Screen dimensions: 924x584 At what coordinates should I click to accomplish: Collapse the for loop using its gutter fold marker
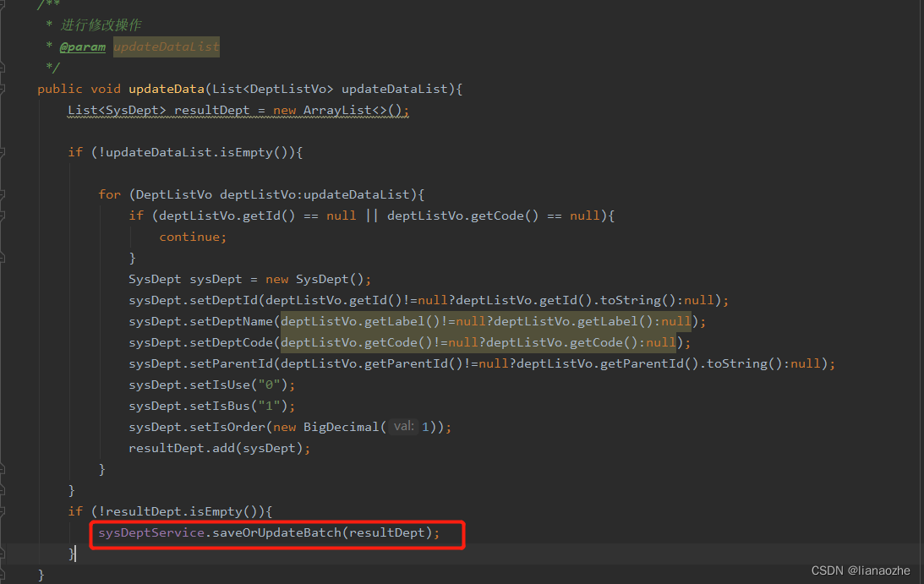[3, 194]
